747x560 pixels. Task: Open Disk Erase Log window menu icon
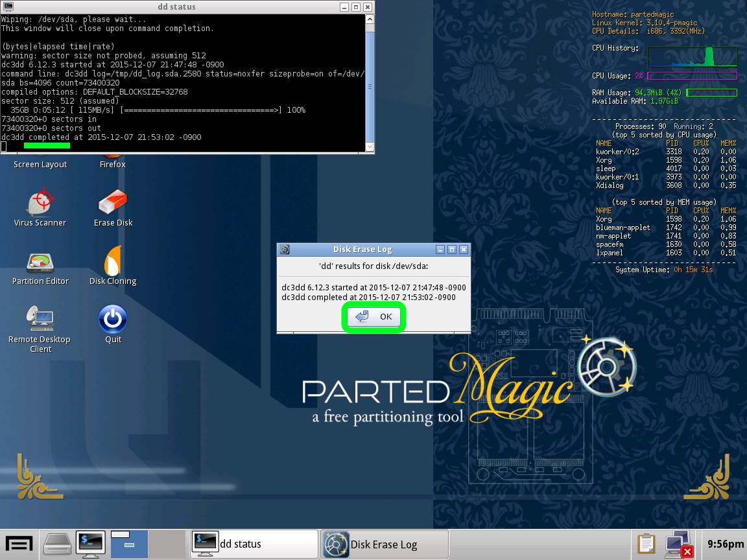(x=285, y=250)
